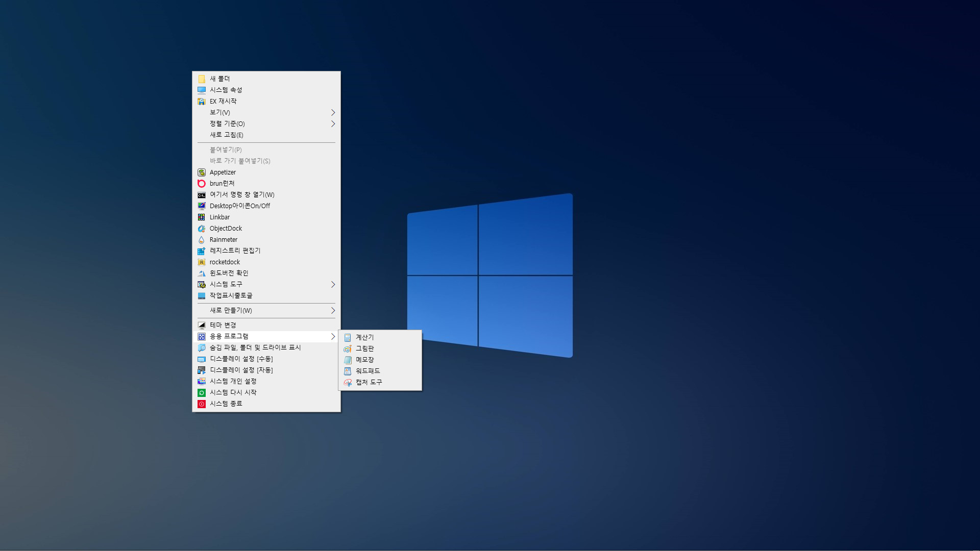
Task: Launch 계산기 calculator from submenu
Action: pos(380,337)
